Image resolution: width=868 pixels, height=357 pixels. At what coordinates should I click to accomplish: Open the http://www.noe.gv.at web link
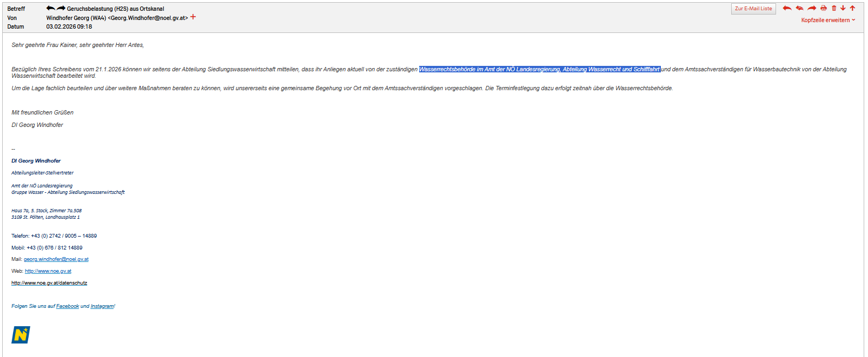coord(48,271)
